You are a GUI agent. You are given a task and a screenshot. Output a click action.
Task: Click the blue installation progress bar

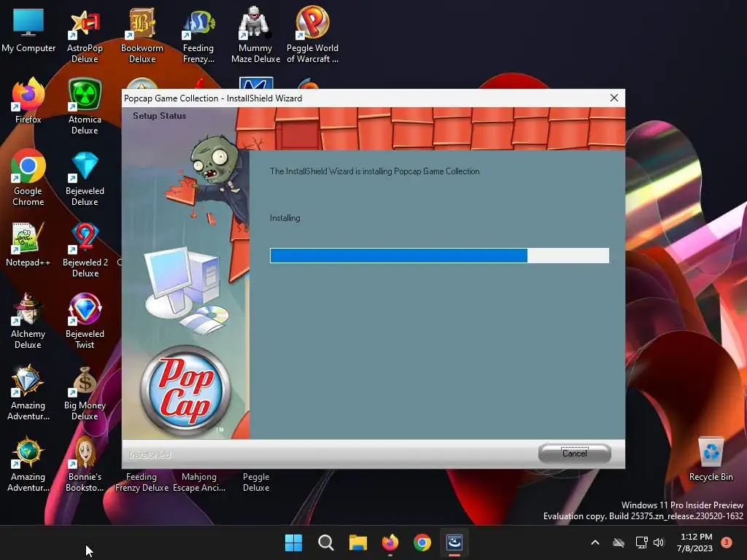pos(439,255)
